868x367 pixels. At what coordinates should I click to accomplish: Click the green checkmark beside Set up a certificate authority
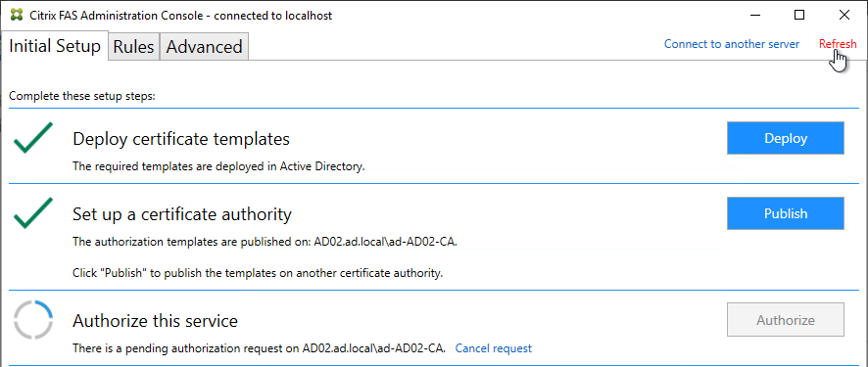[33, 212]
